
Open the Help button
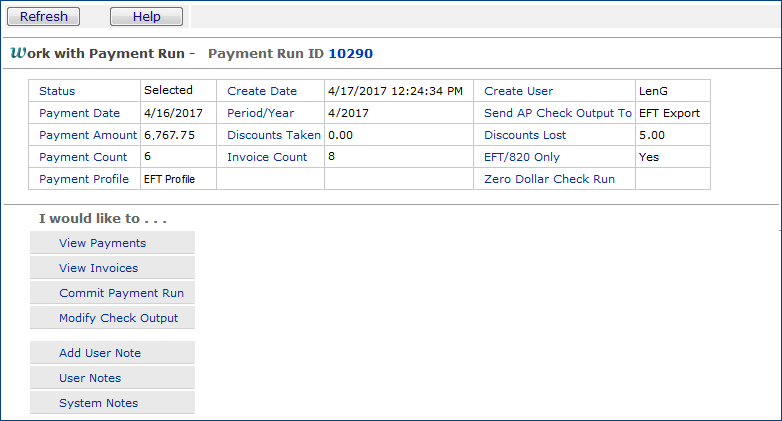[x=146, y=16]
